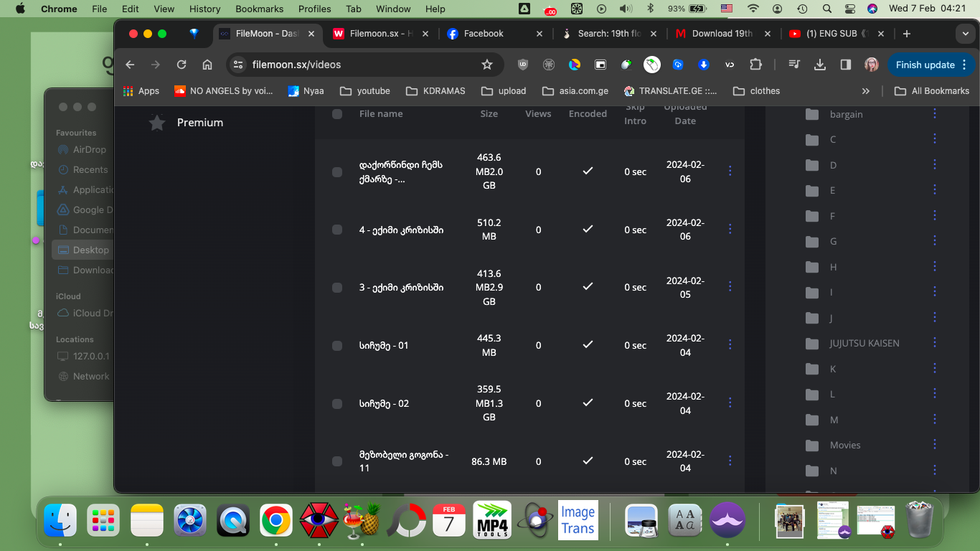Open file დაქორწინდი ჩემს ქმარზე name link
Screen dimensions: 980x551
point(400,172)
